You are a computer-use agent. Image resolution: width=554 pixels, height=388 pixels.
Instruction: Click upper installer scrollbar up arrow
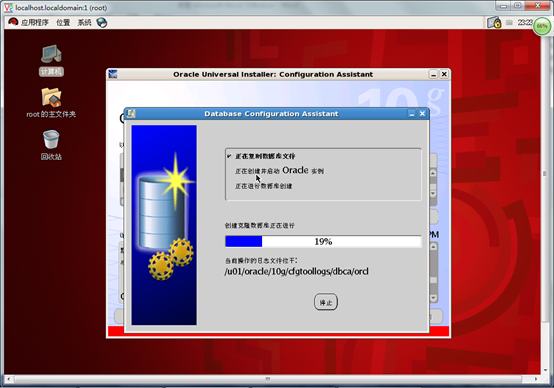(x=433, y=173)
